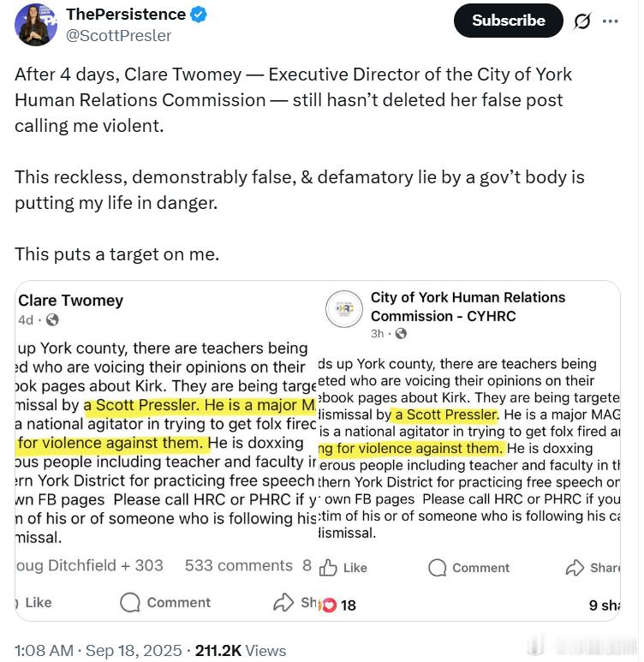Screen dimensions: 644x662
Task: Click the ThePersistence profile avatar
Action: tap(35, 25)
